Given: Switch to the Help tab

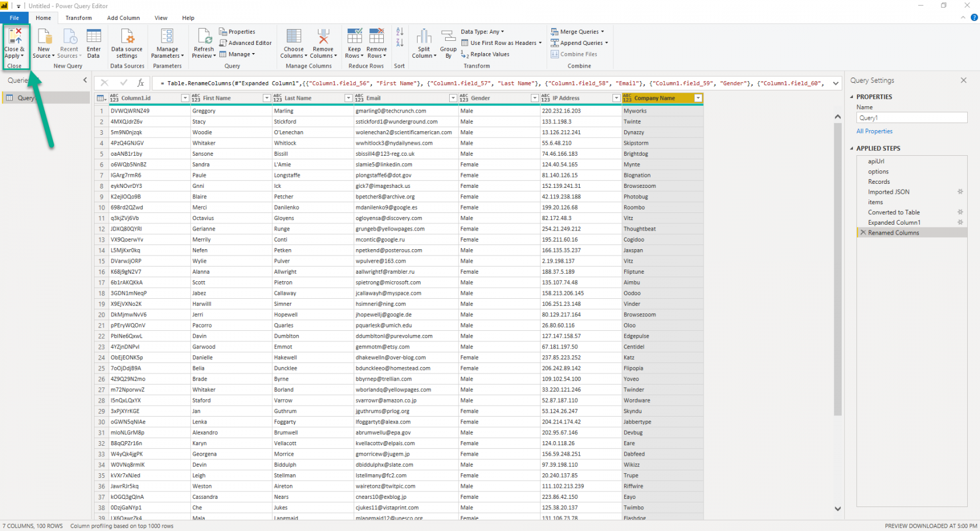Looking at the screenshot, I should pos(188,18).
